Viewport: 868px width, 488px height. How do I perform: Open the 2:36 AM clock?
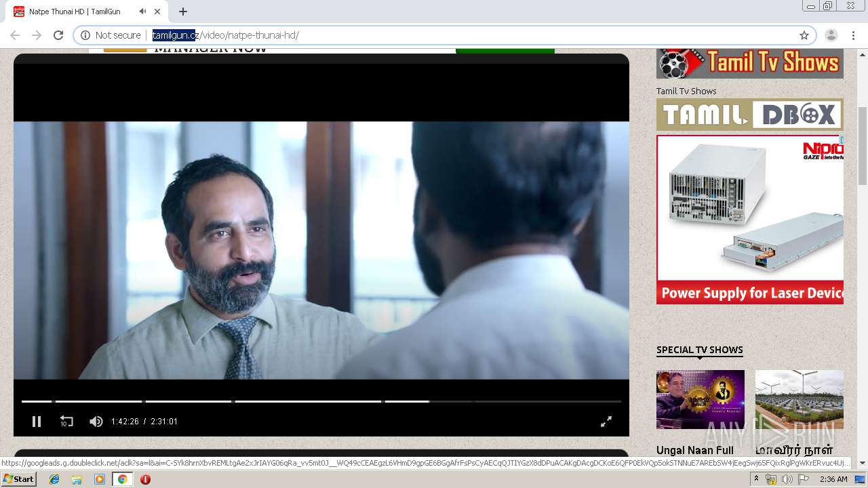pos(833,479)
